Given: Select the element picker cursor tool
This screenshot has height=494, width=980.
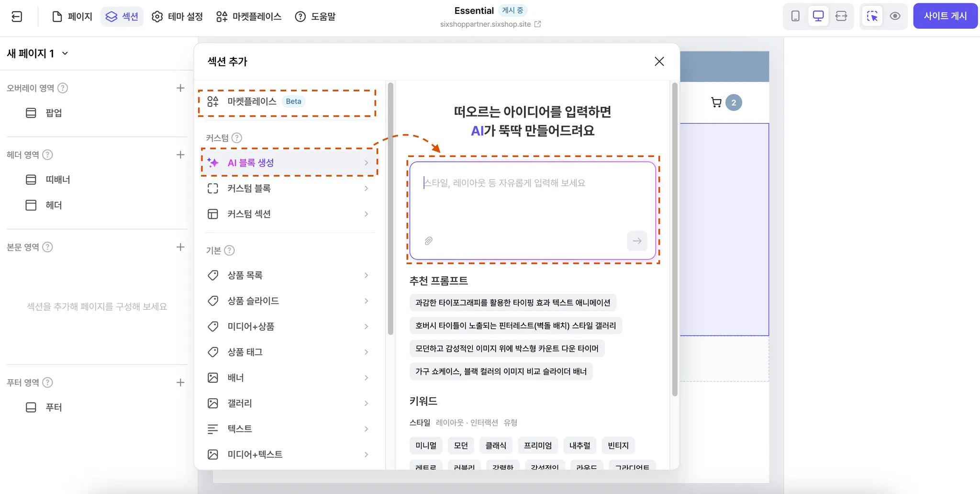Looking at the screenshot, I should point(873,16).
